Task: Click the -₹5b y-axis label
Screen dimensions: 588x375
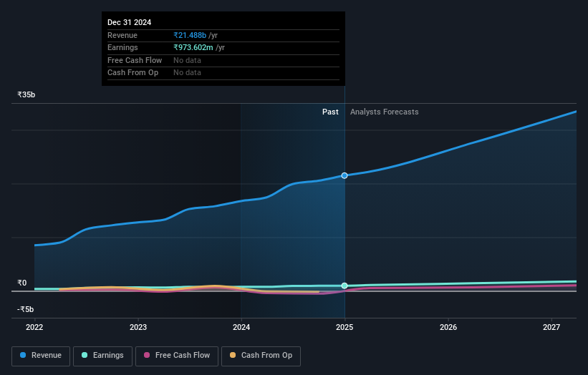Action: [26, 309]
